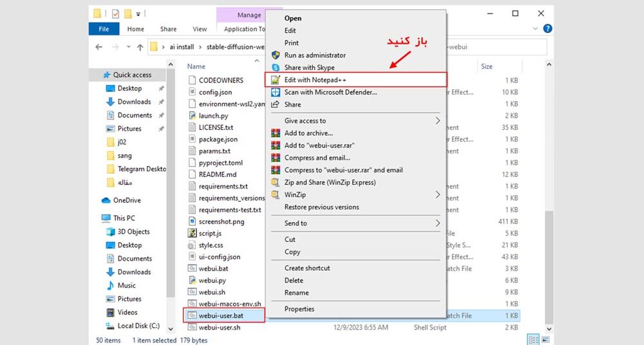
Task: Select the requirements.txt file
Action: tap(223, 186)
